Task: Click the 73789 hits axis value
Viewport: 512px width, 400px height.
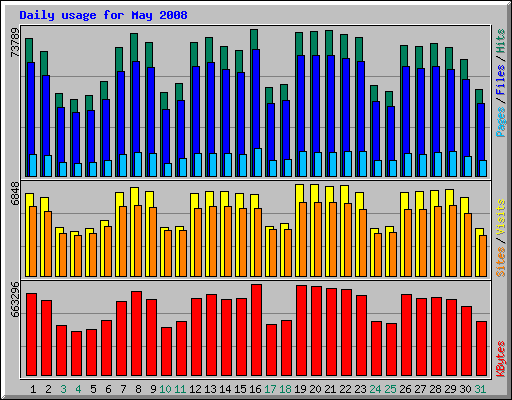Action: coord(15,42)
